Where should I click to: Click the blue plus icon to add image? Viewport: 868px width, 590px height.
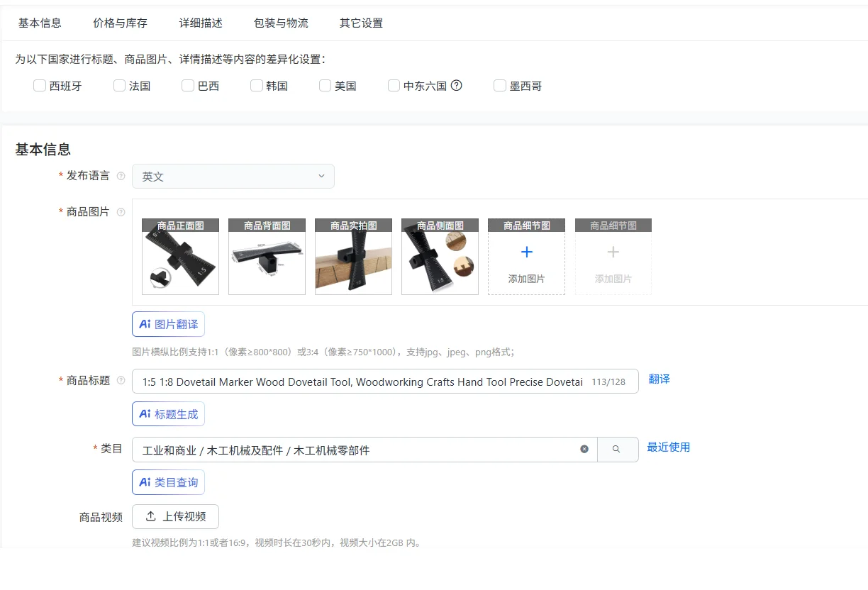tap(527, 252)
